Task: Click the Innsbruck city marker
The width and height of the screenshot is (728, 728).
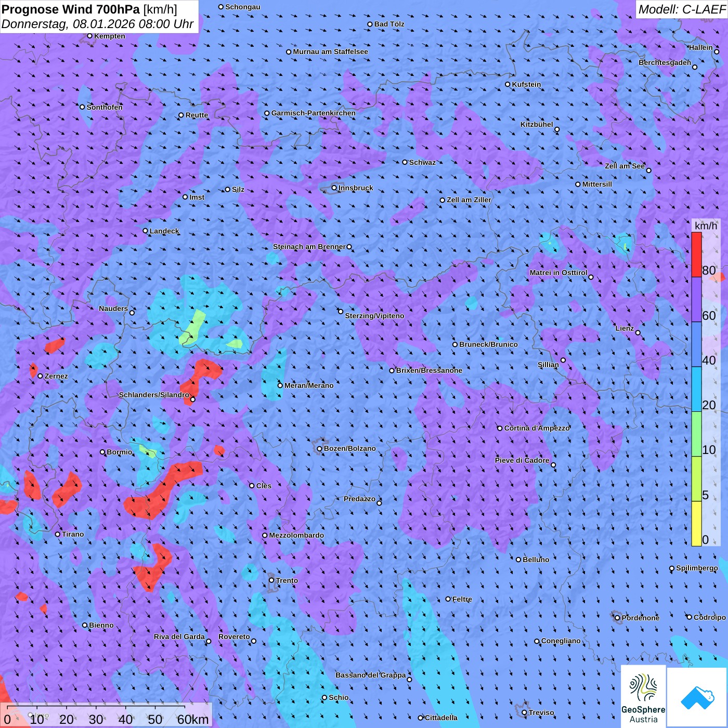Action: pos(334,188)
